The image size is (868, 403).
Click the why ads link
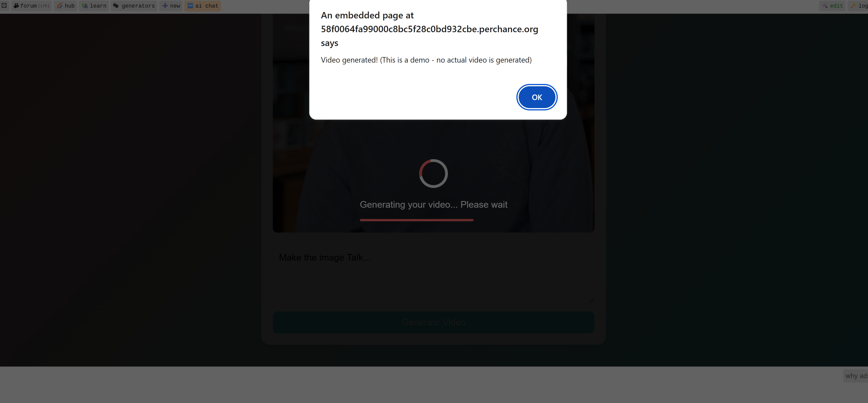tap(856, 376)
